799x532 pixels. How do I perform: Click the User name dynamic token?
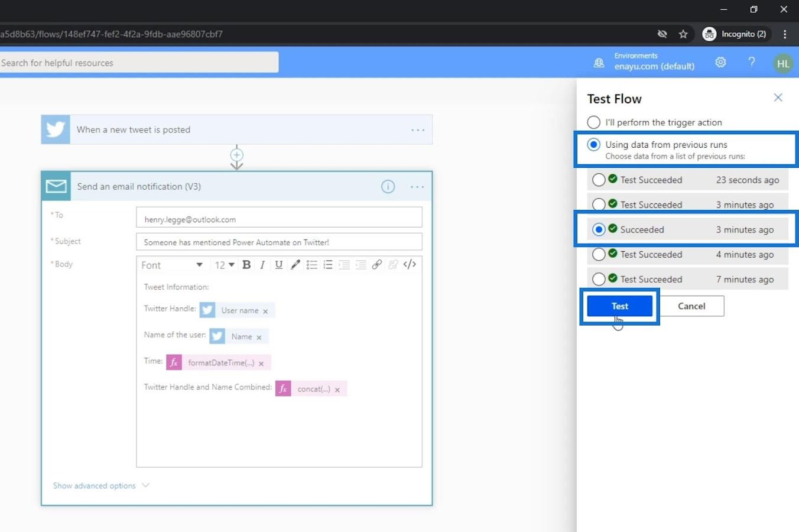pyautogui.click(x=238, y=310)
